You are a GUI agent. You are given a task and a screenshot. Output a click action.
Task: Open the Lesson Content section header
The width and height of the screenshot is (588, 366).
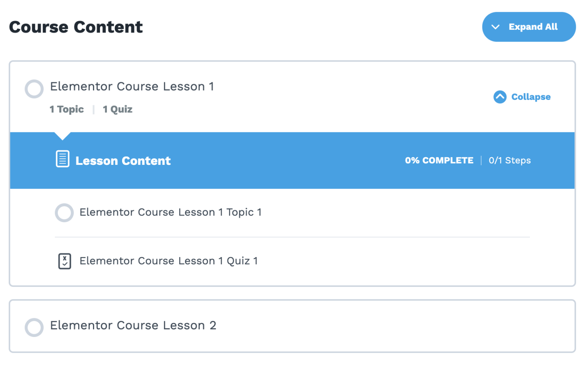pos(123,161)
